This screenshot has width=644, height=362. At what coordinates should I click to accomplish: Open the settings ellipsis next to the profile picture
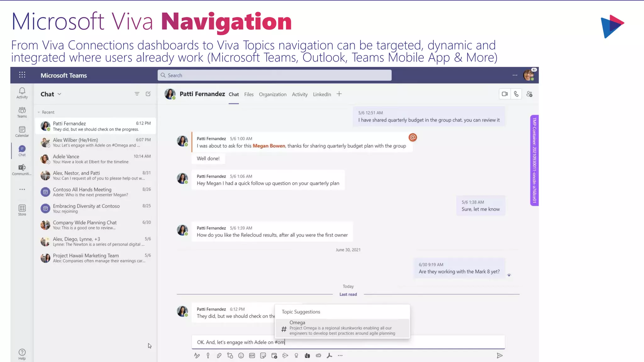[x=515, y=75]
